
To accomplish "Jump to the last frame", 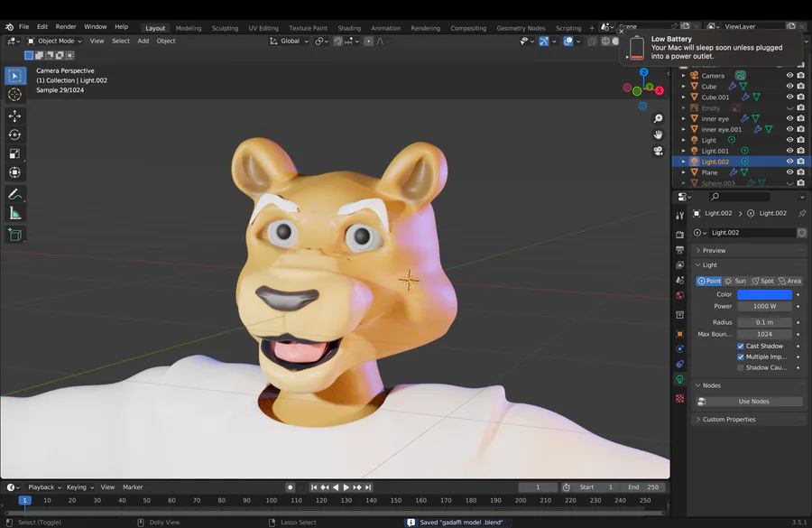I will 368,487.
